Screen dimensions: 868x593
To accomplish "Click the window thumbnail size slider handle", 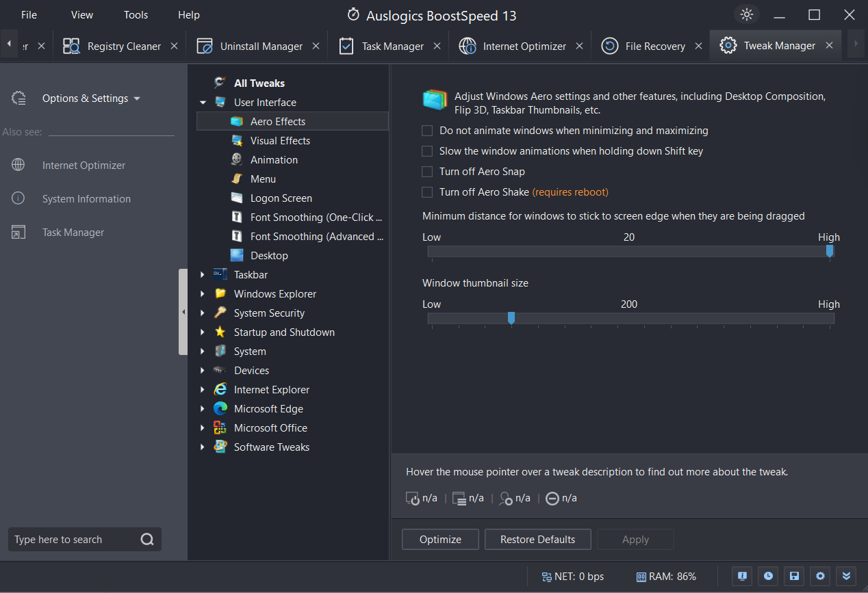I will tap(511, 318).
